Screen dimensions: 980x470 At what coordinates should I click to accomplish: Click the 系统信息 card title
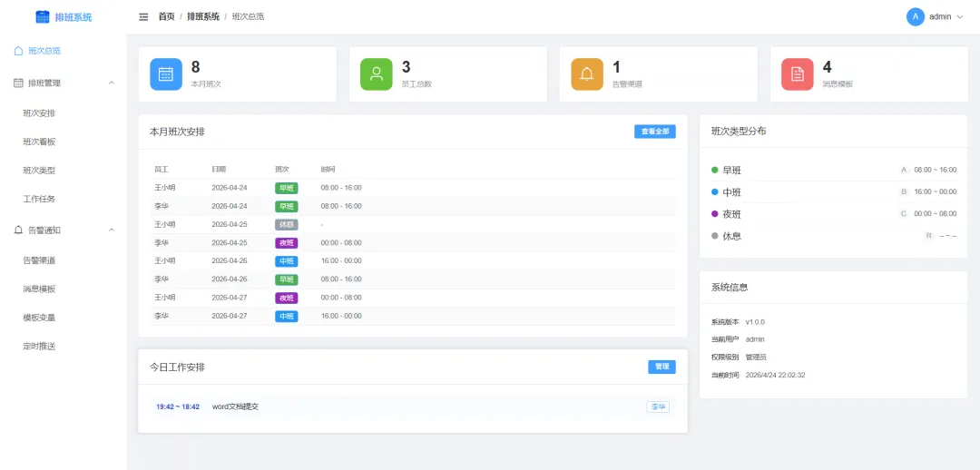click(730, 288)
